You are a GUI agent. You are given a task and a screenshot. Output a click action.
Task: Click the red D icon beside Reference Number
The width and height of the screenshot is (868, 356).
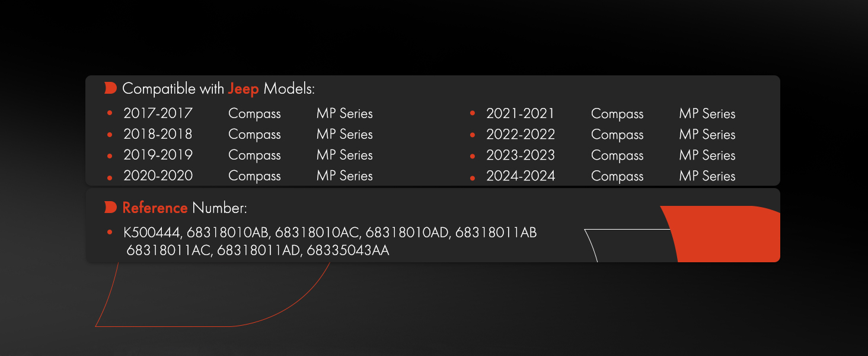pyautogui.click(x=110, y=207)
